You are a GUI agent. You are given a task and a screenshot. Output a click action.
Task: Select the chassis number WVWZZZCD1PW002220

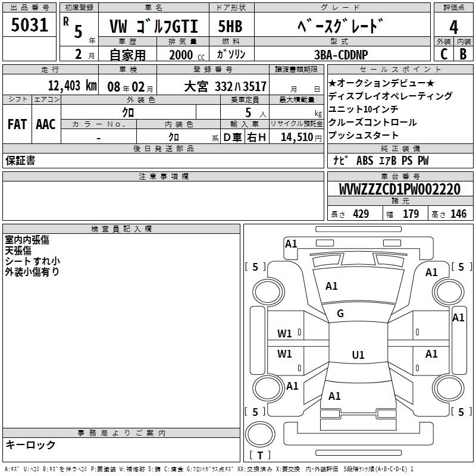tap(399, 189)
